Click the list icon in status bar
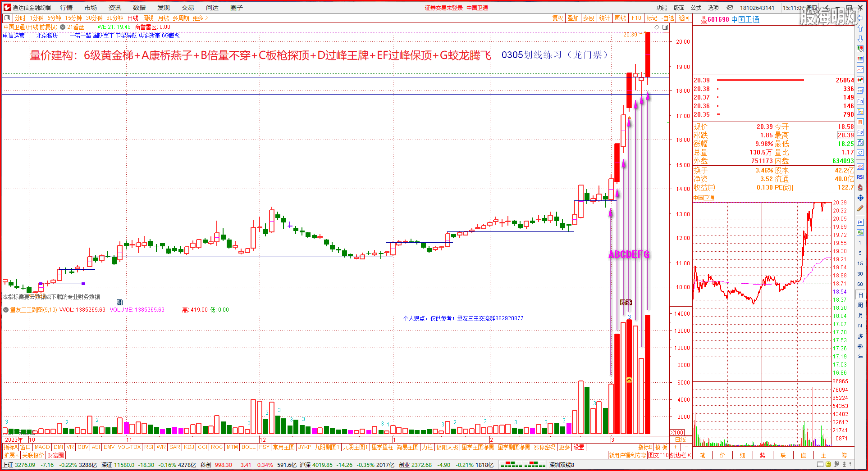 coord(821,464)
